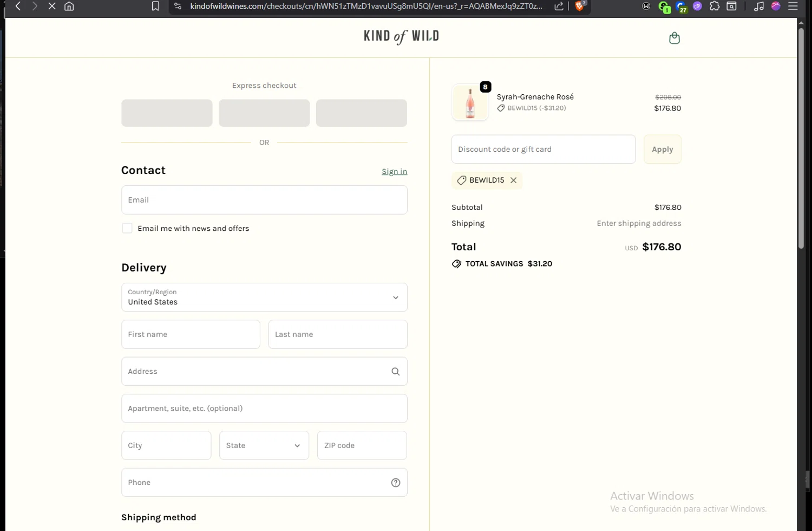Open the Country/Region dropdown
This screenshot has height=531, width=812.
(x=264, y=297)
